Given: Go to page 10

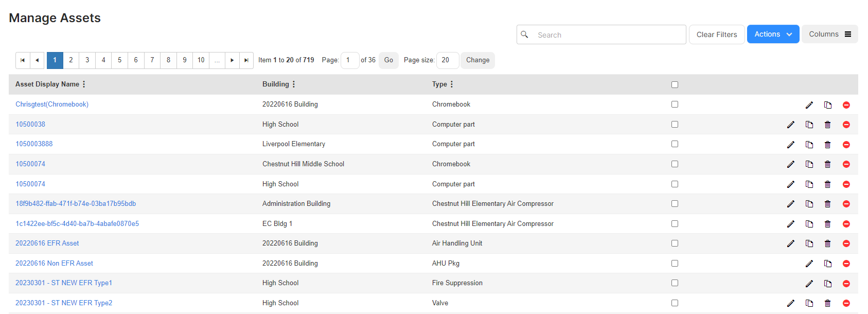Looking at the screenshot, I should [x=201, y=60].
